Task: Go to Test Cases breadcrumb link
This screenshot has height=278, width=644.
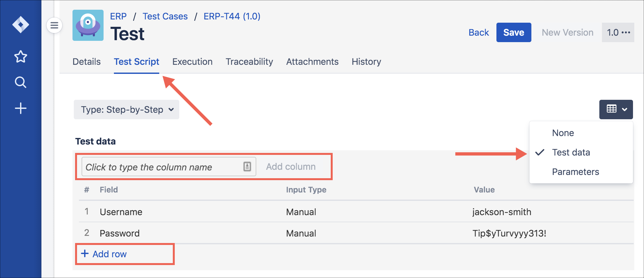Action: pyautogui.click(x=165, y=16)
